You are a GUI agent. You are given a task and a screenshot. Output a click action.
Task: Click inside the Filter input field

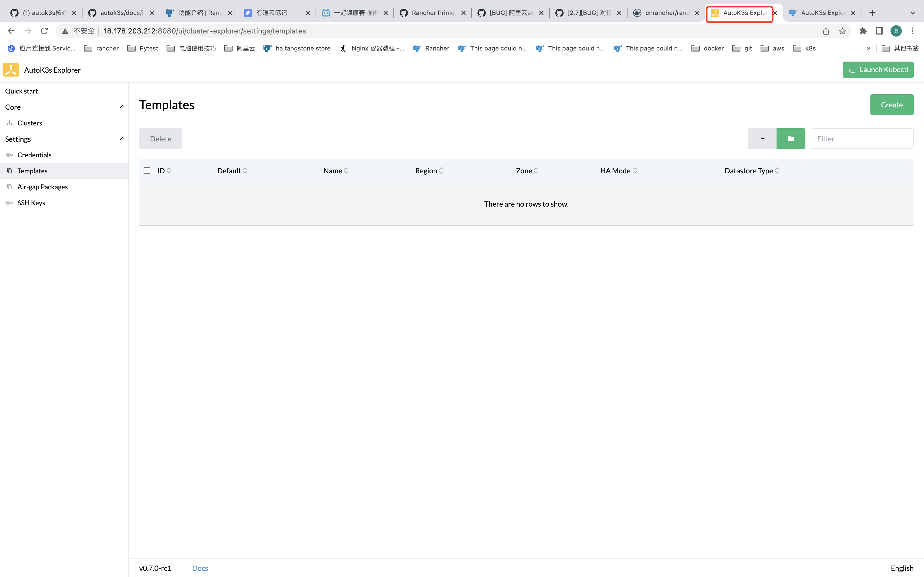(x=862, y=138)
